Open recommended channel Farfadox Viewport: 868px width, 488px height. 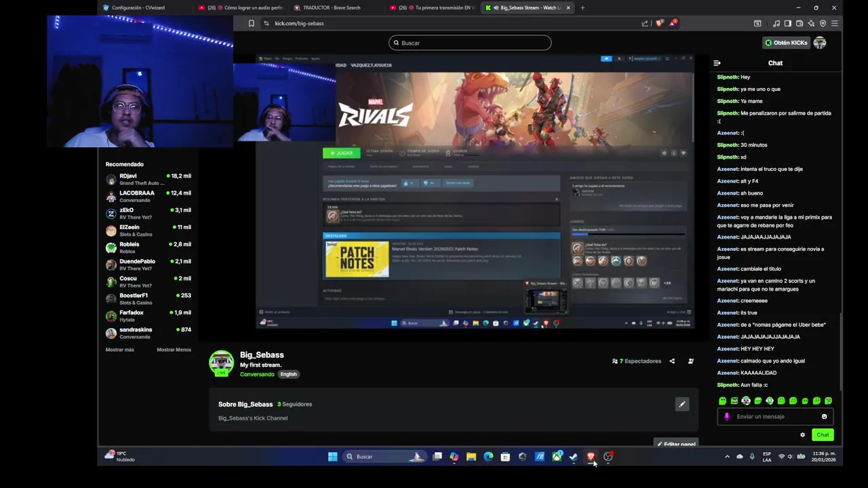pyautogui.click(x=148, y=316)
